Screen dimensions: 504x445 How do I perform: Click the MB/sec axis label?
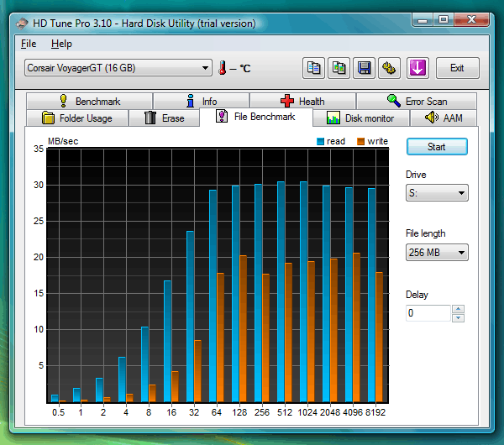click(x=63, y=141)
